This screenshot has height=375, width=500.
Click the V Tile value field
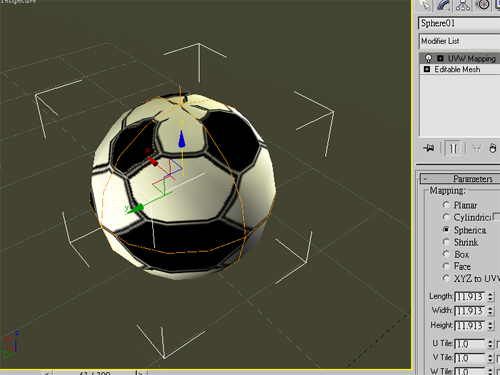(470, 358)
